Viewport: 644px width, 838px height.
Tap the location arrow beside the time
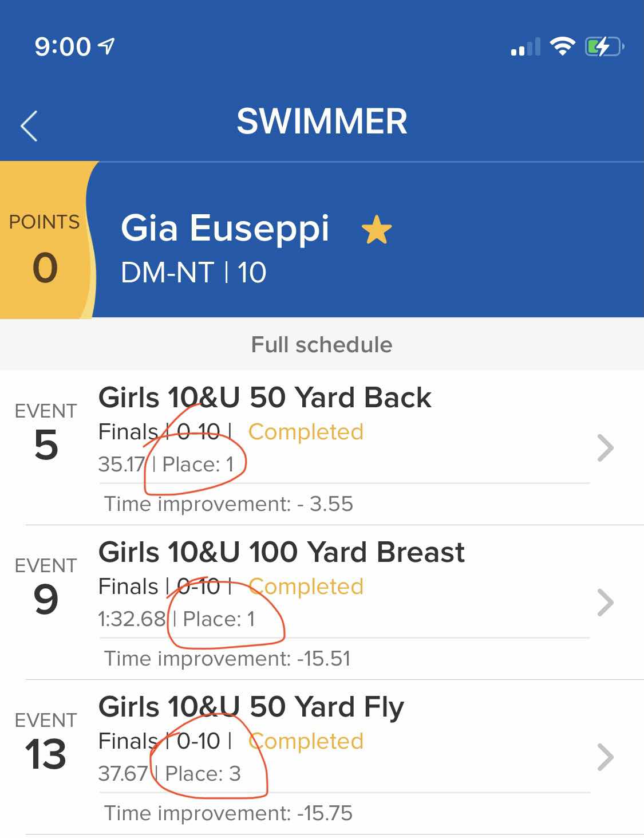[106, 46]
